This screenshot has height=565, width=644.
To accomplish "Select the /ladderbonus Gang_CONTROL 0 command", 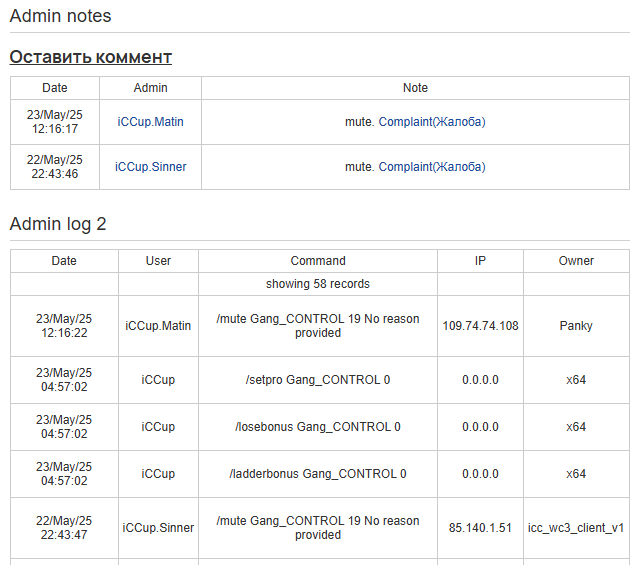I will 318,474.
